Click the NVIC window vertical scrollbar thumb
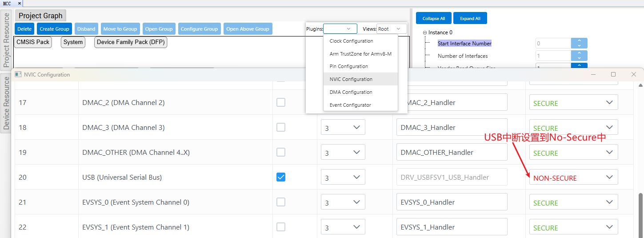Screen dimensions: 644x238 [640, 215]
